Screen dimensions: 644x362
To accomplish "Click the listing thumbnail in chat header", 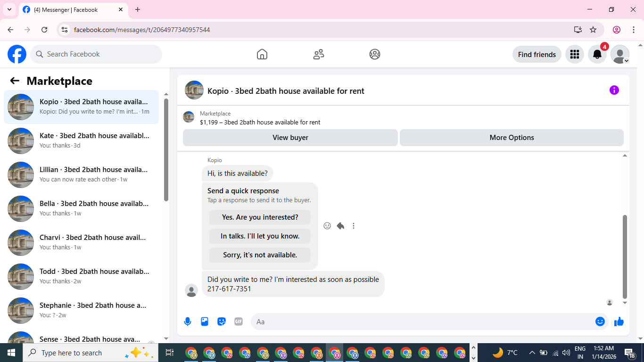I will click(x=194, y=90).
